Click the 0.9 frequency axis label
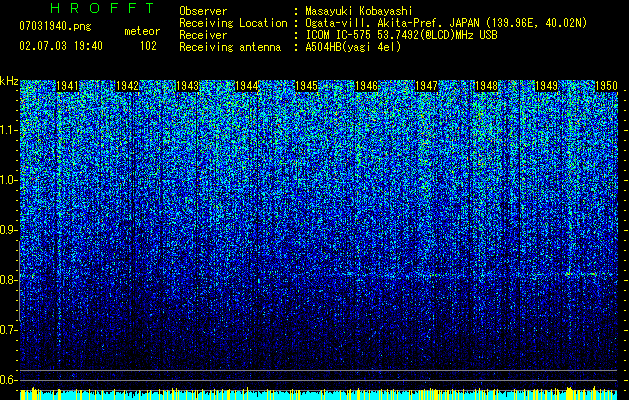 [8, 230]
